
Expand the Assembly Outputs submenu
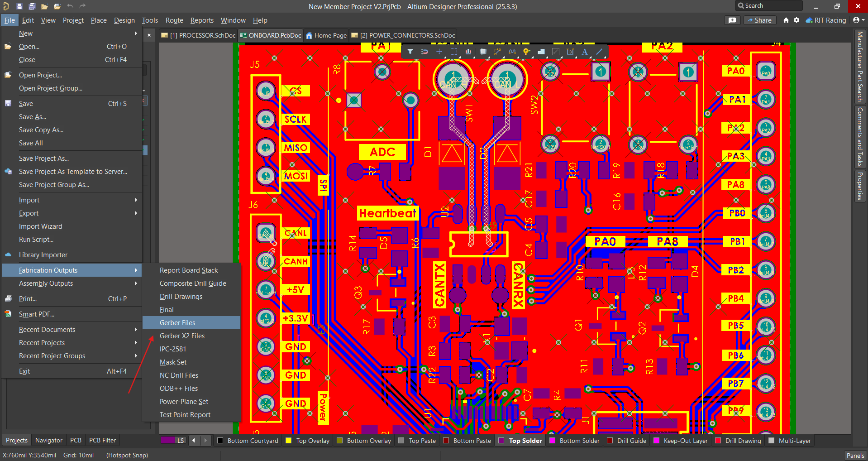[72, 283]
